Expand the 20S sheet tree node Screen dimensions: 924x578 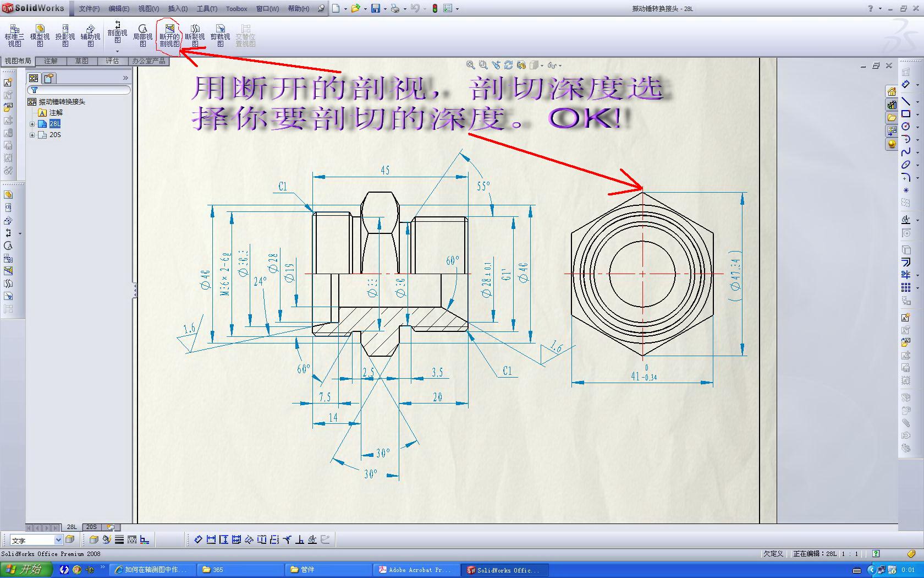tap(32, 135)
